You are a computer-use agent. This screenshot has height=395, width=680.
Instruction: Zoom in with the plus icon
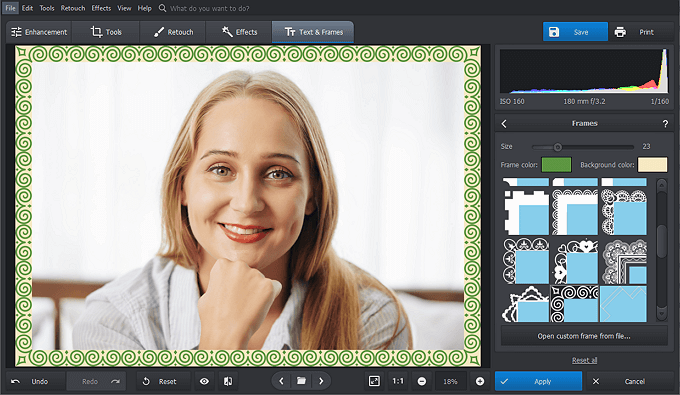pyautogui.click(x=480, y=381)
